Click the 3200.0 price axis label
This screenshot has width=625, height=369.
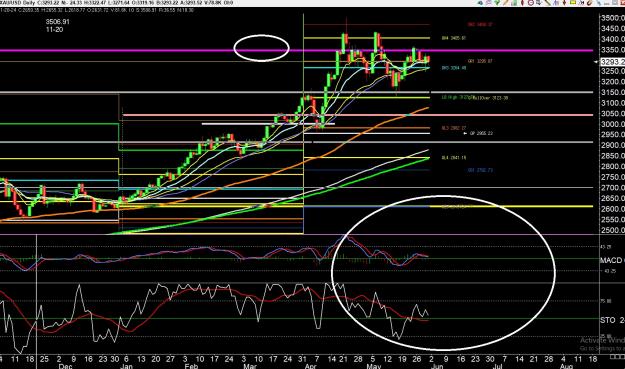tap(613, 82)
